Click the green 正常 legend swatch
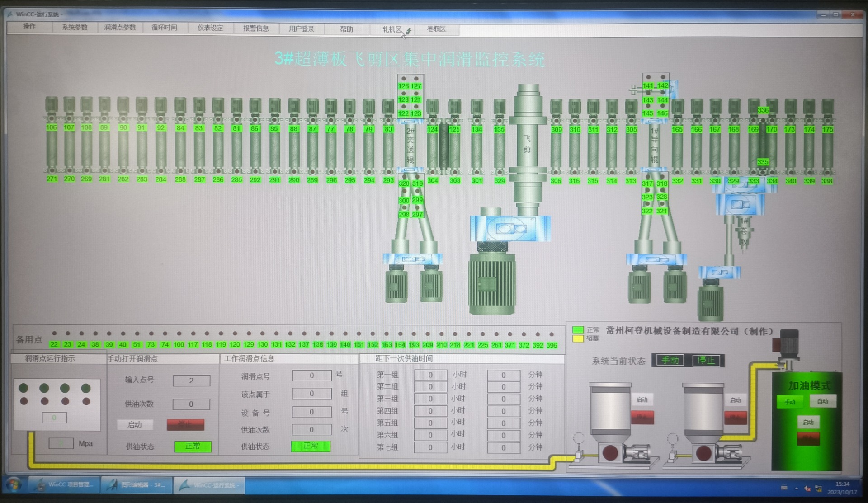The height and width of the screenshot is (503, 868). pos(578,329)
